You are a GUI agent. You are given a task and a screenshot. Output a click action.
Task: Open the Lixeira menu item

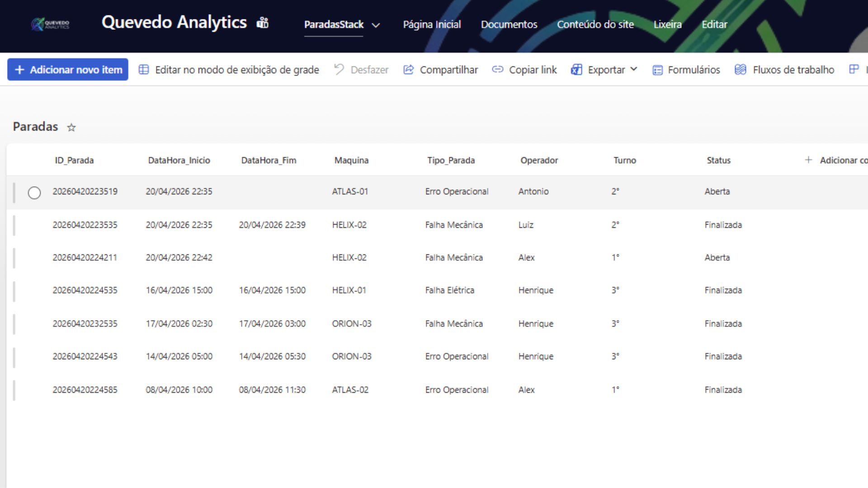pyautogui.click(x=668, y=25)
